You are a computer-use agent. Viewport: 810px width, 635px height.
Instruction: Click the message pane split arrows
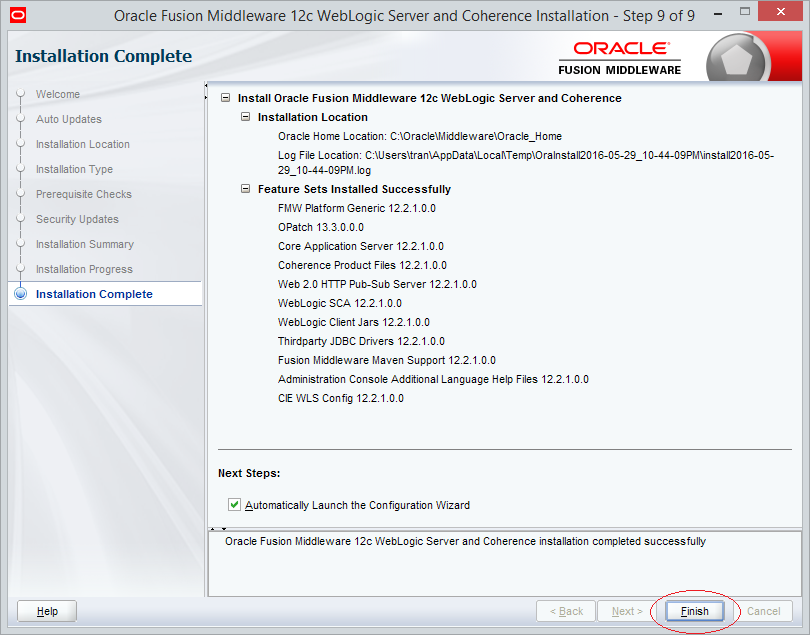219,529
